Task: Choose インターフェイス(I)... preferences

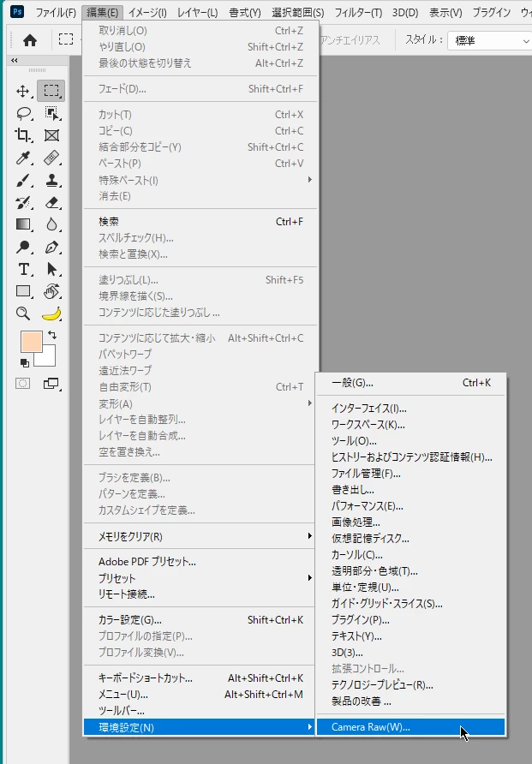Action: 410,409
